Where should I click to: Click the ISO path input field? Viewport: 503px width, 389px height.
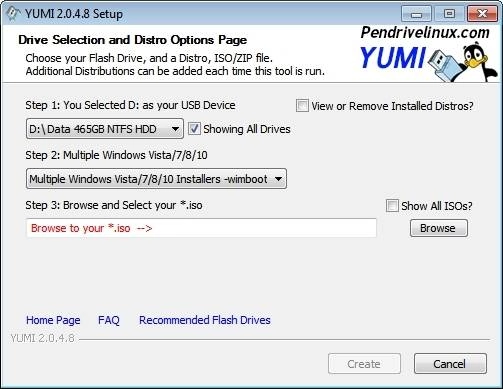201,228
